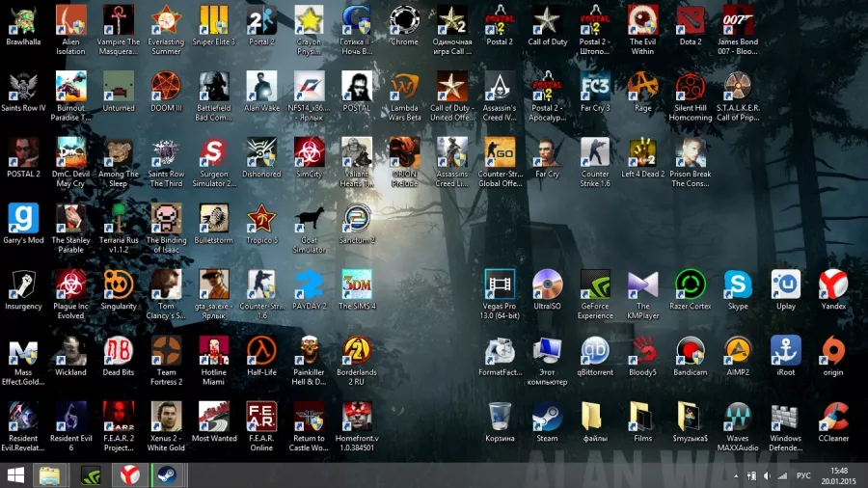The height and width of the screenshot is (488, 868).
Task: Open the Films folder on desktop
Action: [642, 417]
